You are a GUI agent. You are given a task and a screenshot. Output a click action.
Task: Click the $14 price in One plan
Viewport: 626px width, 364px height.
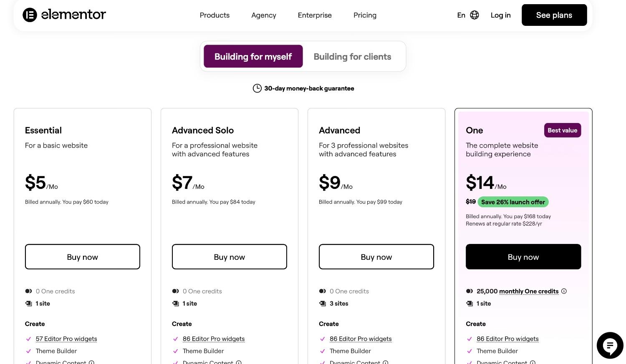coord(480,183)
